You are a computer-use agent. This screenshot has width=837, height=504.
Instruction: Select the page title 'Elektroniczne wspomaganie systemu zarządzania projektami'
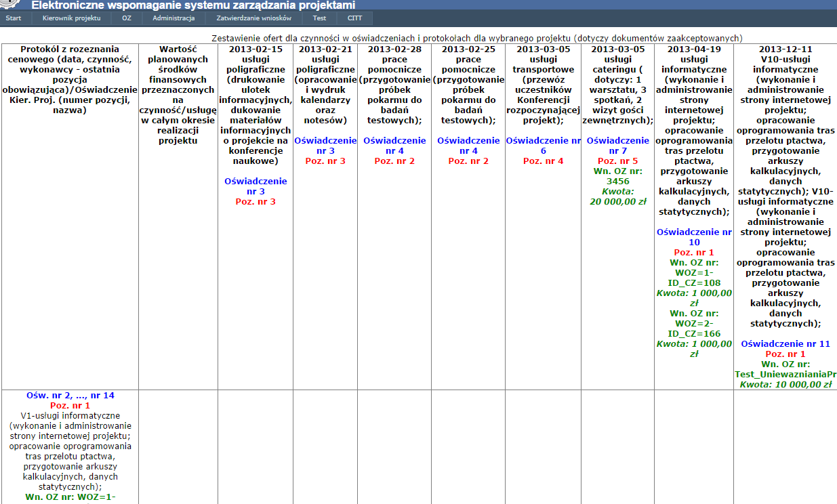tap(193, 5)
